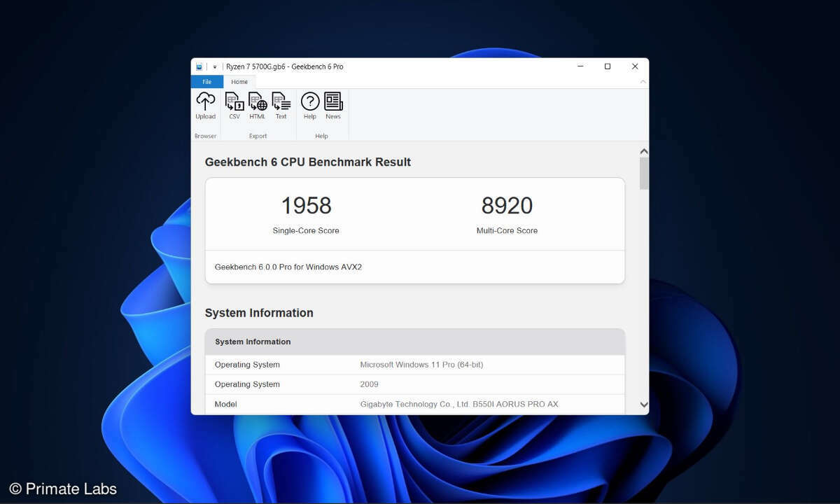Switch to the Home ribbon tab
Viewport: 840px width, 504px height.
click(x=239, y=82)
